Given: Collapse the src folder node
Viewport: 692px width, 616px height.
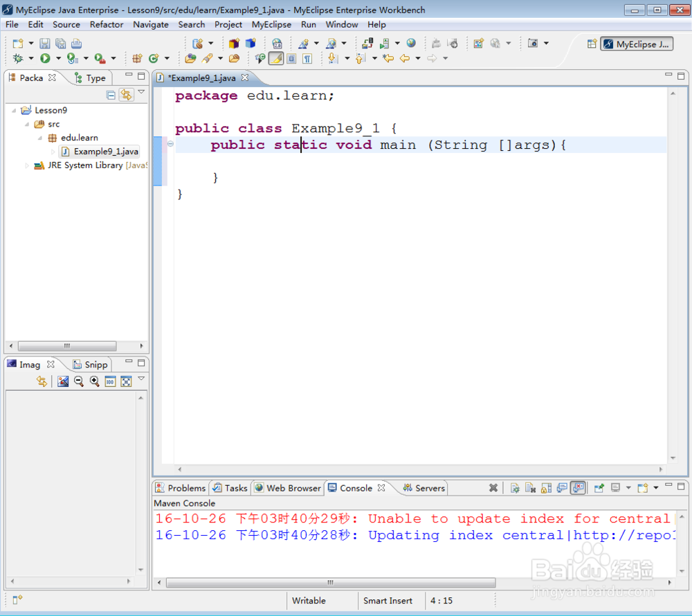Looking at the screenshot, I should click(28, 125).
